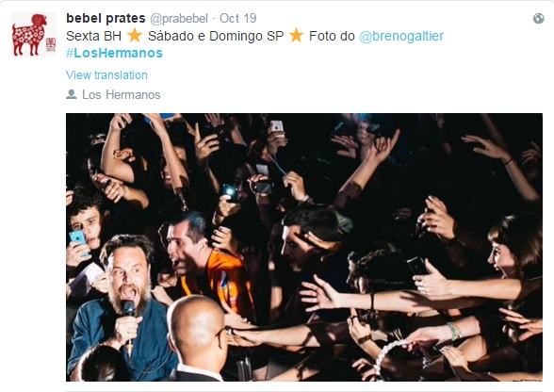Viewport: 554px width, 392px height.
Task: Click the globe icon on the tweet
Action: [x=539, y=19]
